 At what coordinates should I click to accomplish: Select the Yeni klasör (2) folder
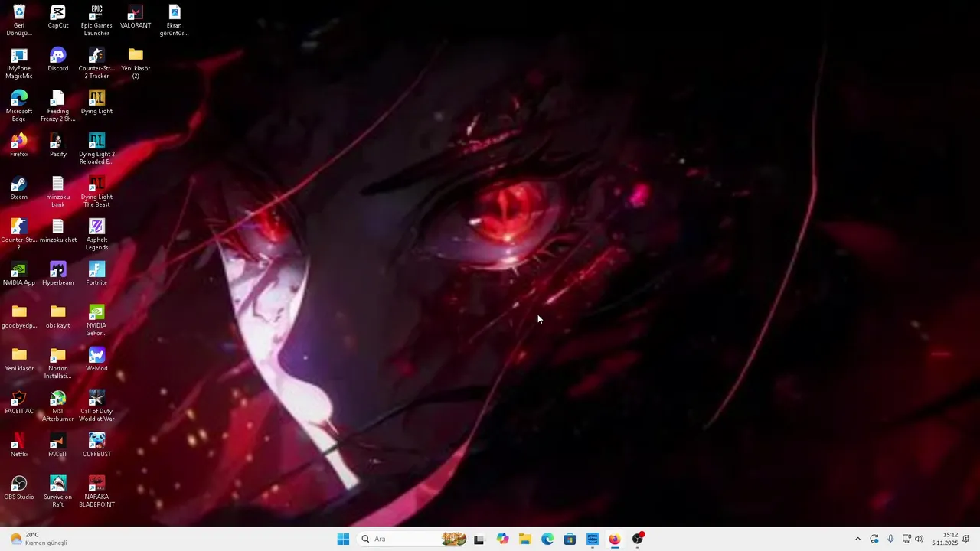coord(136,64)
